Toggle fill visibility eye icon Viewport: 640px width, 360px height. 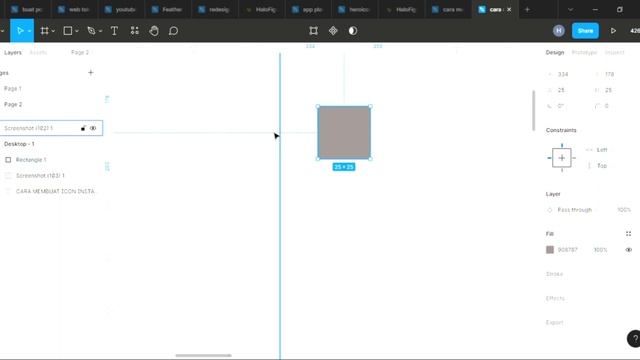tap(629, 250)
